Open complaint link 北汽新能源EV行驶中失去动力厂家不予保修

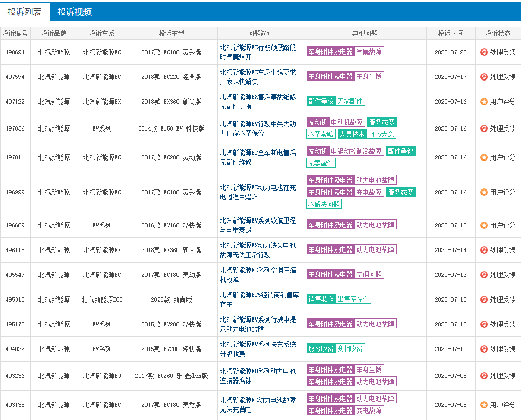click(258, 128)
